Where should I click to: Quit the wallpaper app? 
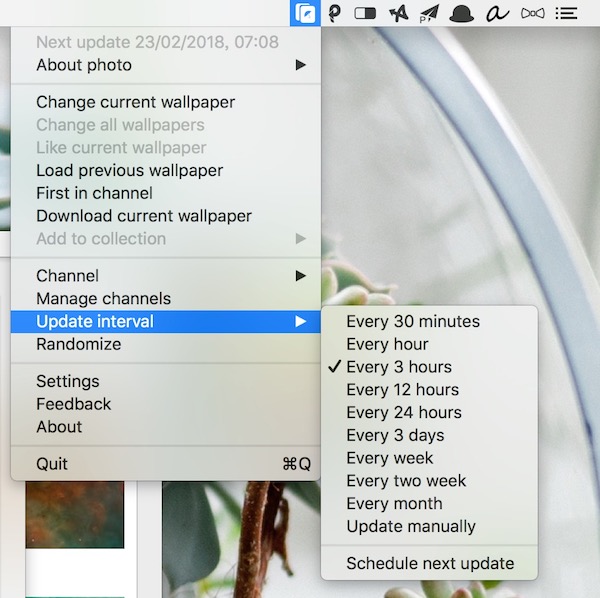pos(52,464)
